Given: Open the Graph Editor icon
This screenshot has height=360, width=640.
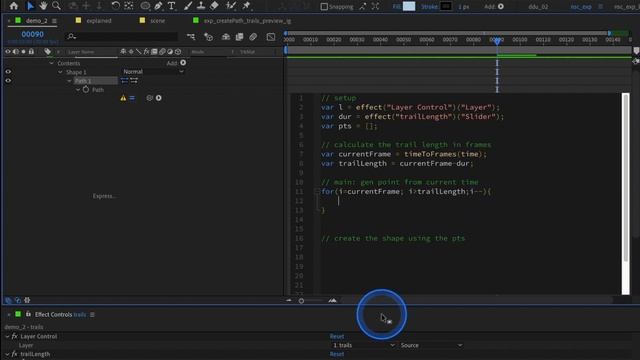Looking at the screenshot, I should [271, 37].
